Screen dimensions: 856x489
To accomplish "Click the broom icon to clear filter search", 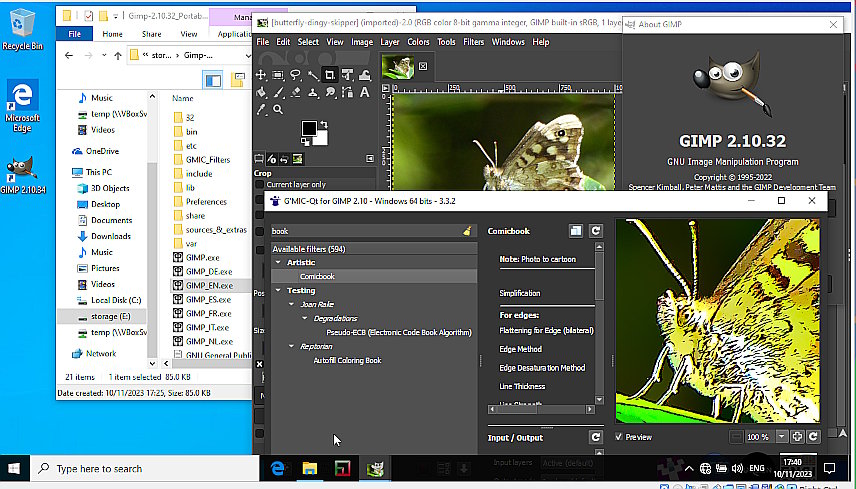I will click(467, 231).
